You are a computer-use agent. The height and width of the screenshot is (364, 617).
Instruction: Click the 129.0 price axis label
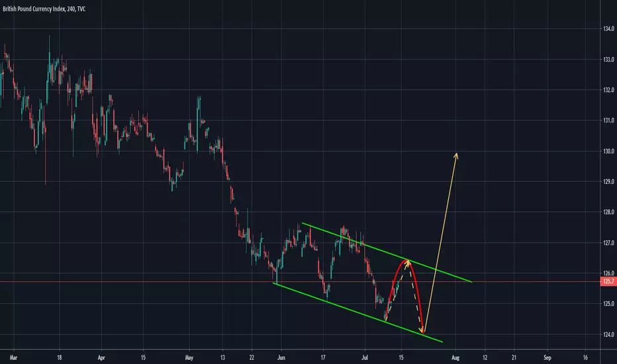[608, 181]
